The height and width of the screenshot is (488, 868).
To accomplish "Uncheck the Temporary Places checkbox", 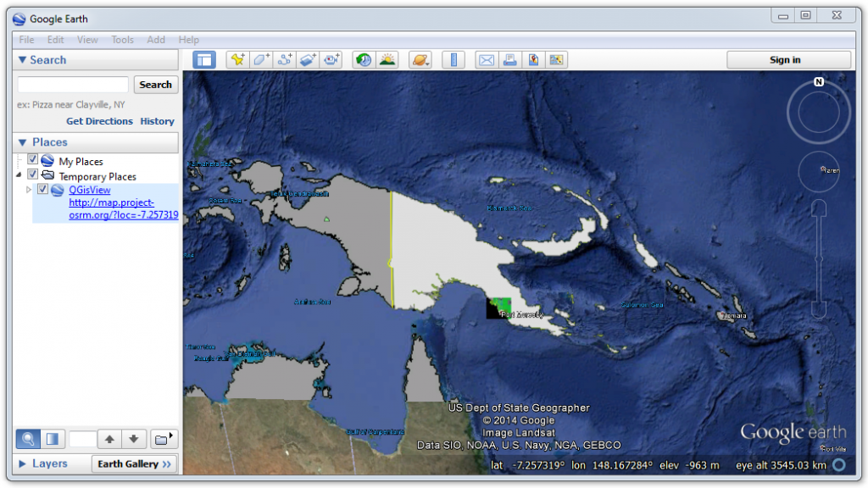I will coord(33,175).
